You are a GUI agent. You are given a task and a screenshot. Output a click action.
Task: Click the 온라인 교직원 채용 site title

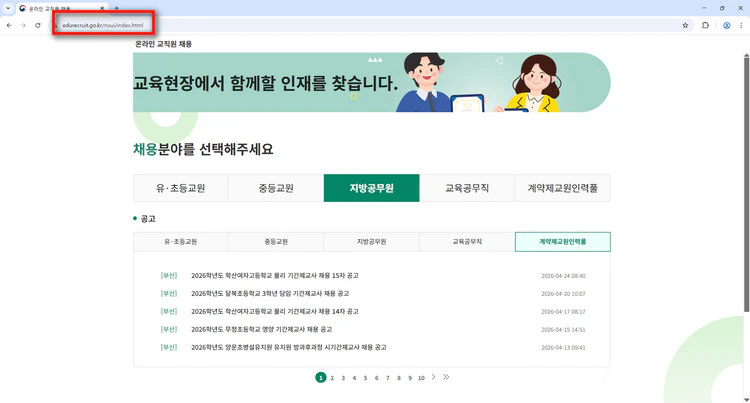[x=164, y=44]
